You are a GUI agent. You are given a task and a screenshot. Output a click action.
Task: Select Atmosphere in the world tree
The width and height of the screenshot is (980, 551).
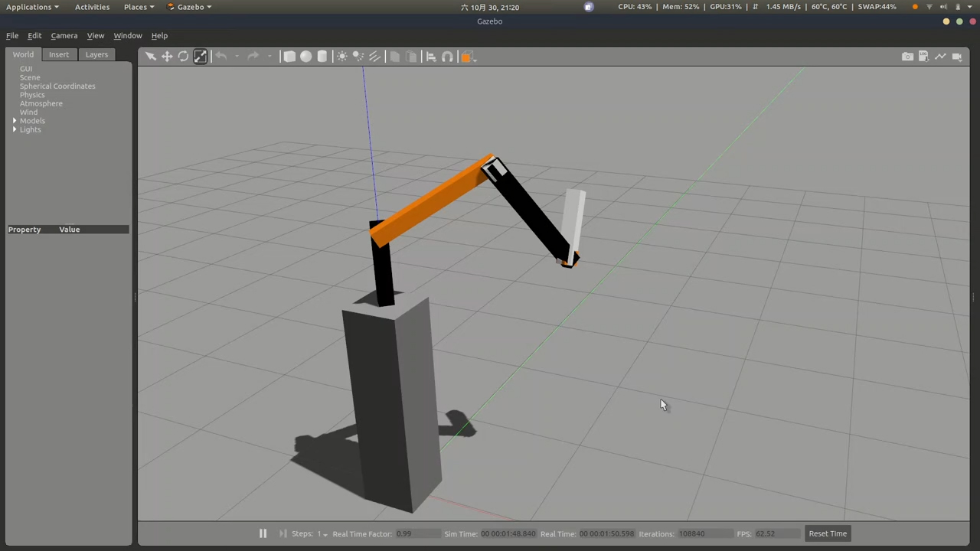pyautogui.click(x=41, y=103)
